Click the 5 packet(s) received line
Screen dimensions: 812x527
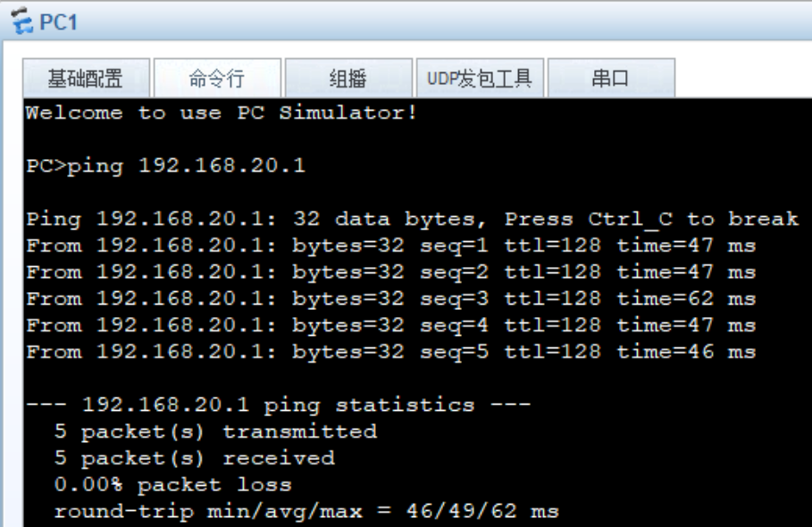coord(194,458)
